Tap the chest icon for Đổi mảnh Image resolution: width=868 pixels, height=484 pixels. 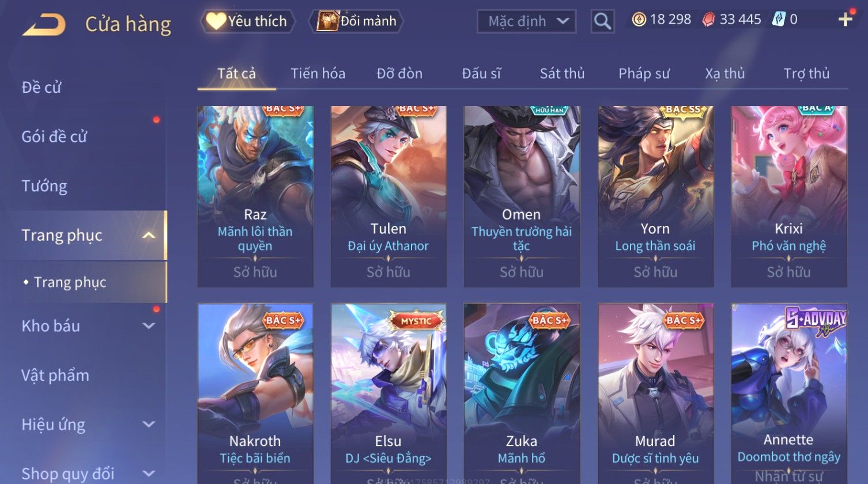[327, 21]
